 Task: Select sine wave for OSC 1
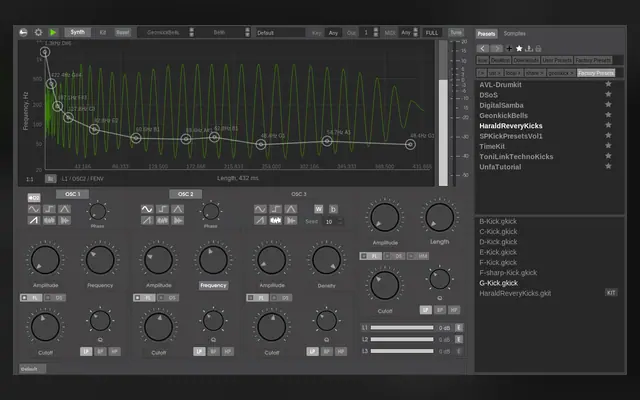point(34,209)
